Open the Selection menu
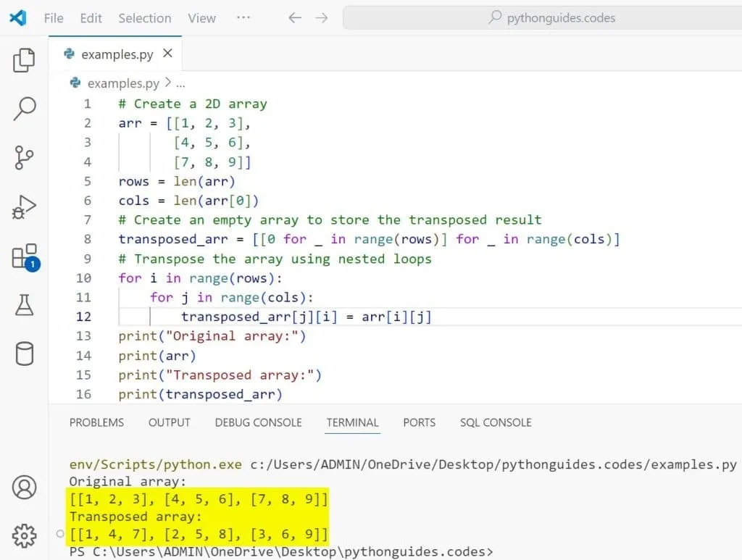This screenshot has height=560, width=742. (145, 18)
